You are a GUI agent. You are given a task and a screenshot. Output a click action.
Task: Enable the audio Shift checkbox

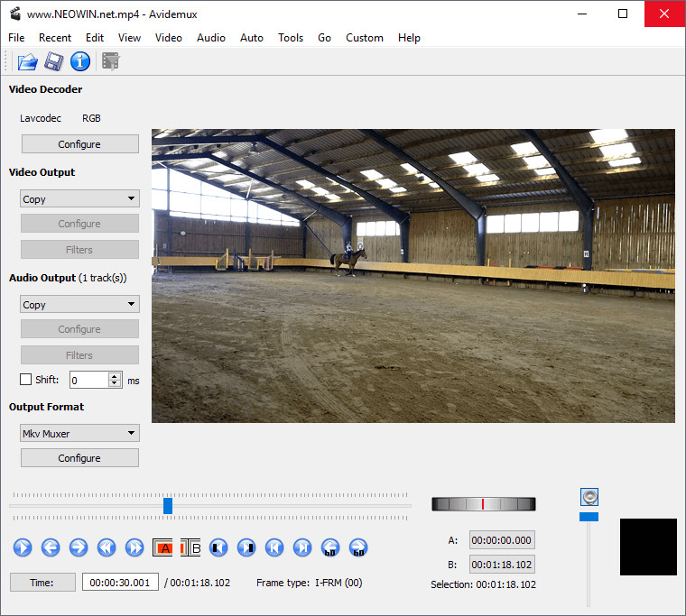point(25,380)
